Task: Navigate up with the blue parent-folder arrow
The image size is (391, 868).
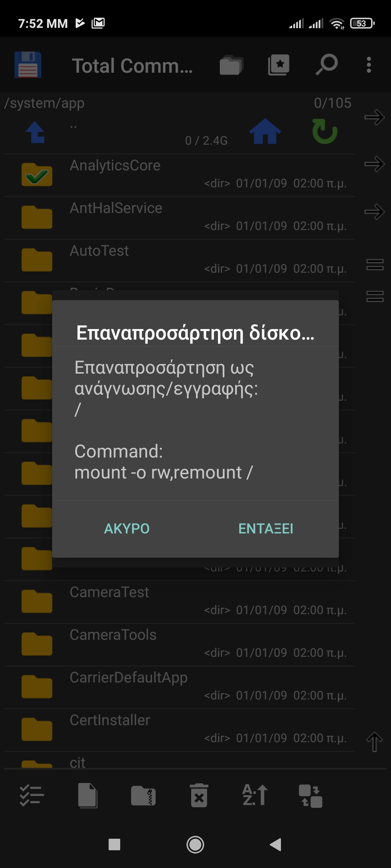Action: pyautogui.click(x=35, y=132)
